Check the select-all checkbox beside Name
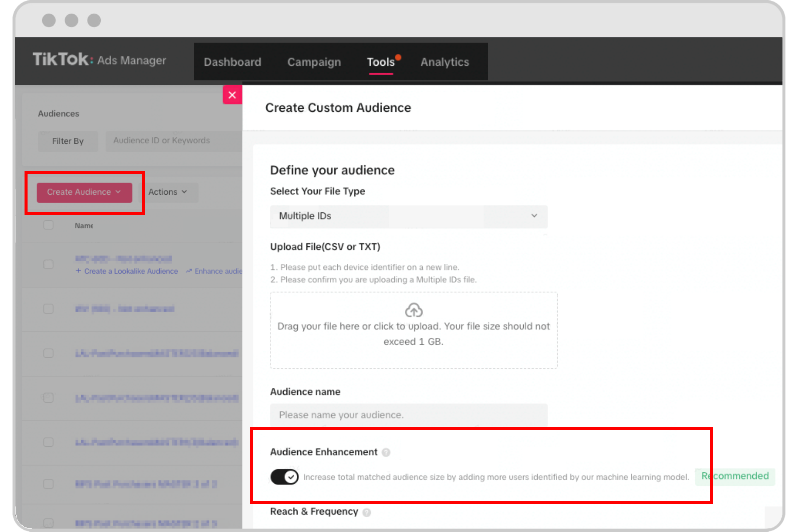This screenshot has height=532, width=798. (48, 225)
